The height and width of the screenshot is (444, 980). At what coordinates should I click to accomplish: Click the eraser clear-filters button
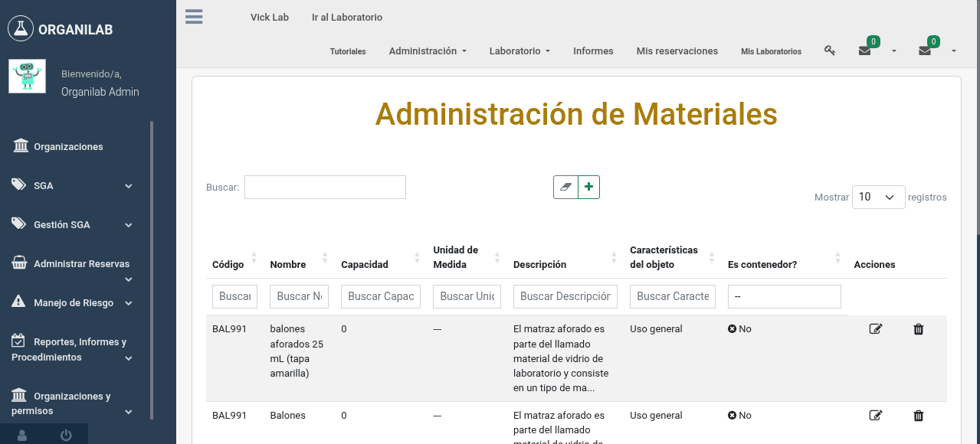click(x=565, y=187)
